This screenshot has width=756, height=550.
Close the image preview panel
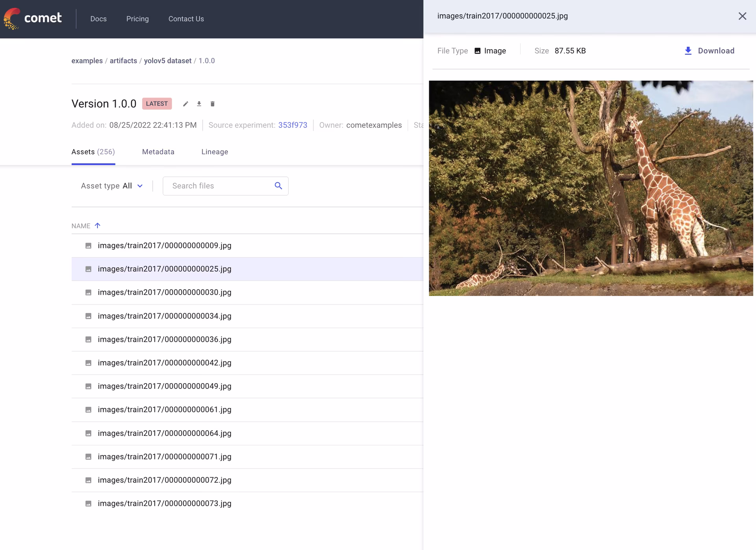click(742, 16)
